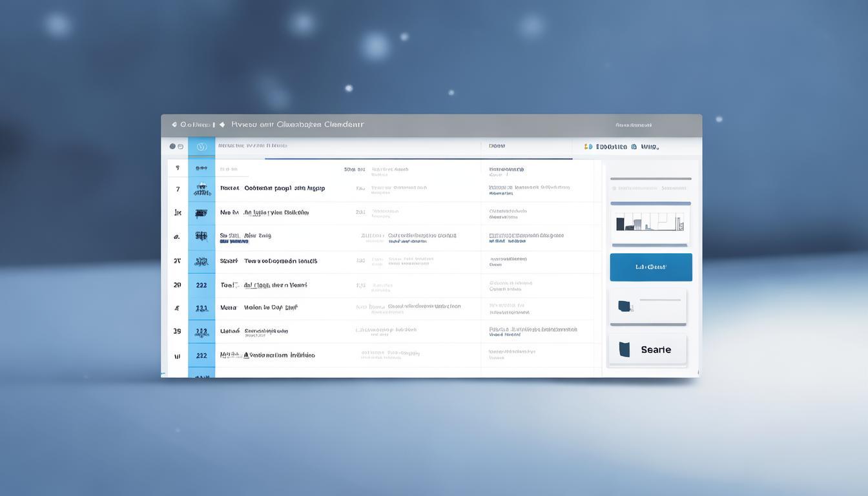Open the bar chart thumbnail in the sidebar

pos(650,222)
